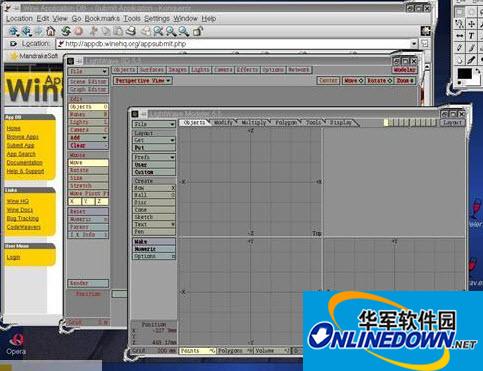Screen dimensions: 483x371
Task: Click the Paste clipboard icon in Konqueror
Action: [118, 31]
